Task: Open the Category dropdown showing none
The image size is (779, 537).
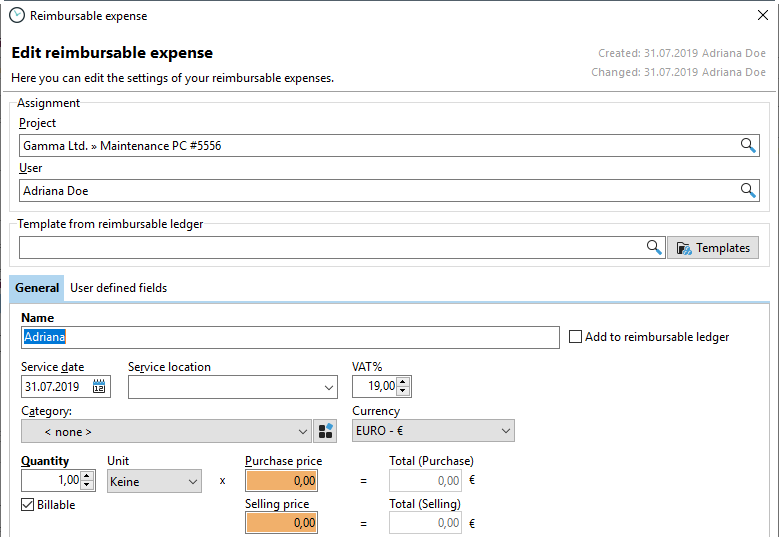Action: (x=303, y=432)
